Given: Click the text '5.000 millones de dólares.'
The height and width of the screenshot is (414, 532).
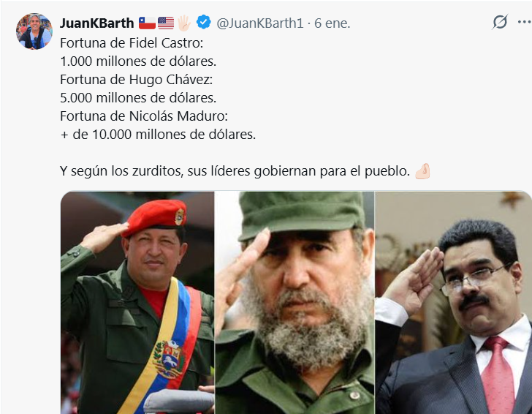Looking at the screenshot, I should 138,98.
